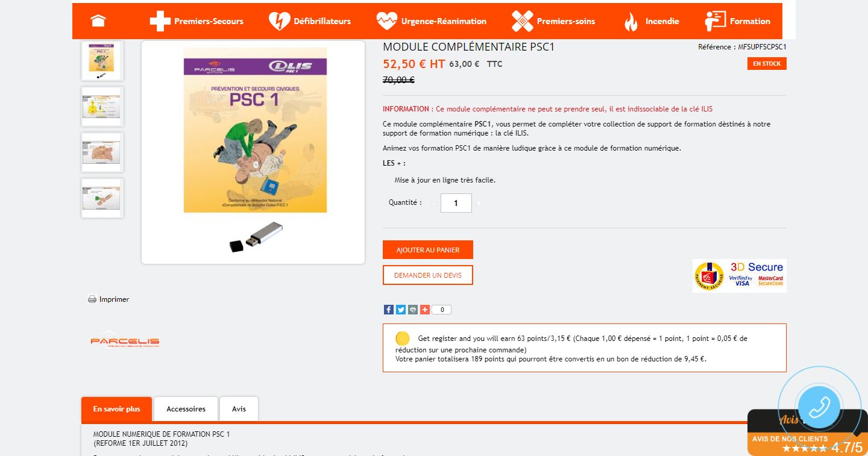Switch to the Accessoires tab
This screenshot has width=868, height=456.
click(186, 409)
